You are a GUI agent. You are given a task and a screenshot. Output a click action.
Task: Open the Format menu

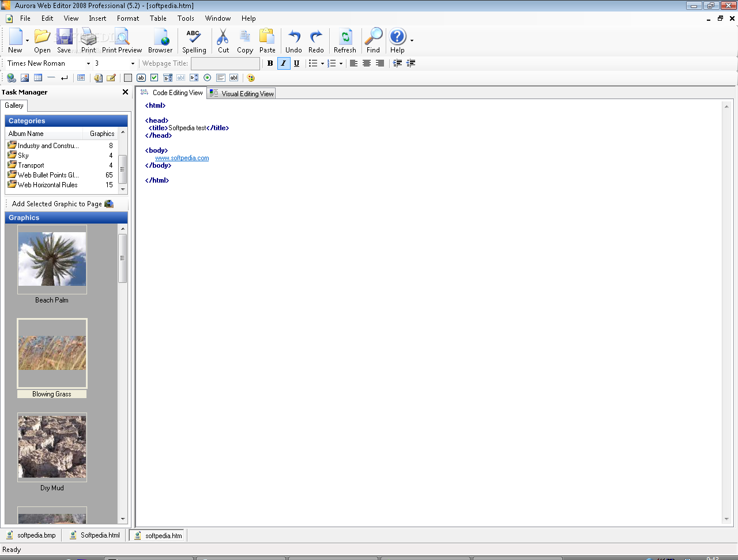click(x=128, y=18)
